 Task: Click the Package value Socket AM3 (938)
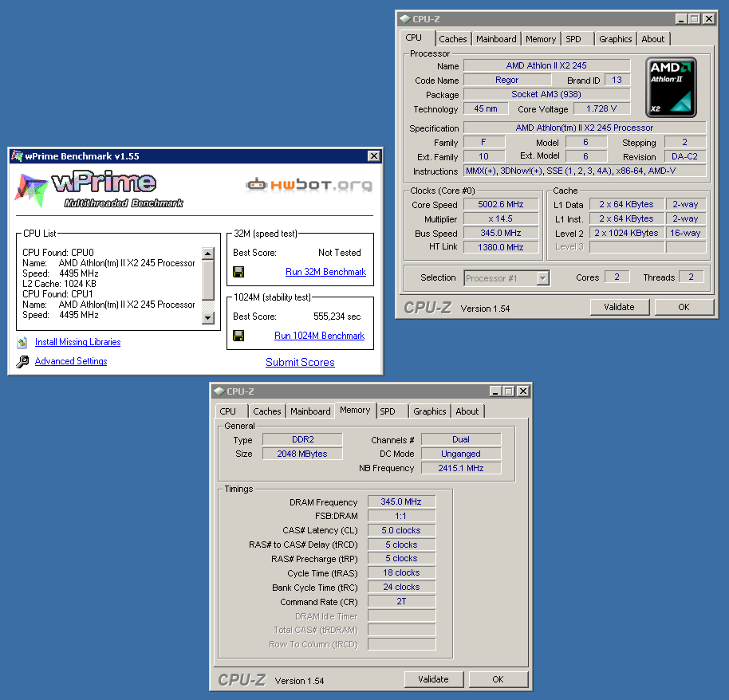(x=547, y=94)
